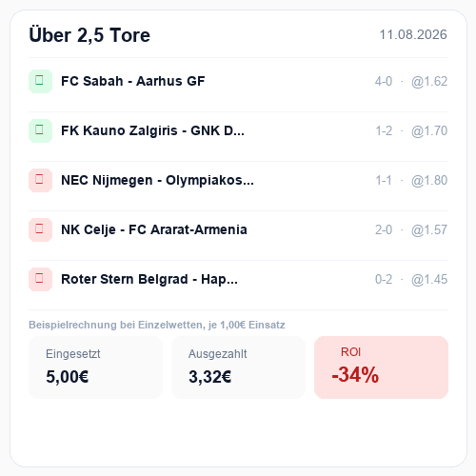The image size is (476, 476).
Task: Click the Eingesetzt 5,00€ box
Action: (x=95, y=367)
